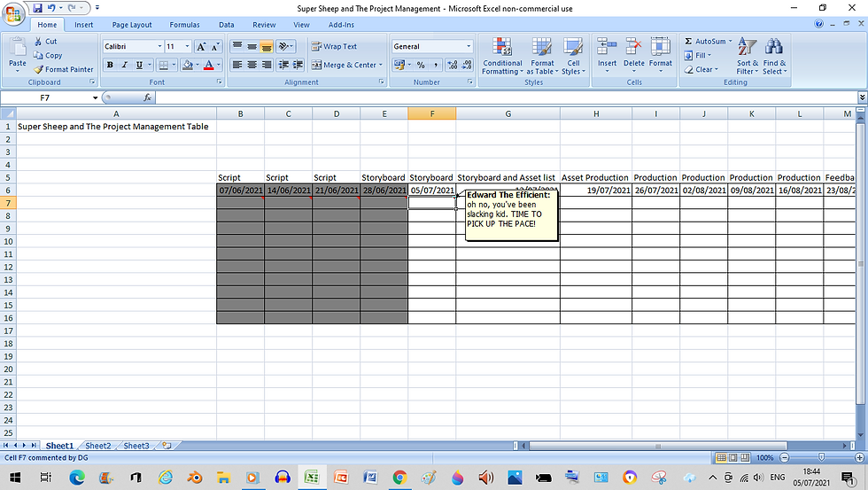The width and height of the screenshot is (868, 490).
Task: Switch to Insert ribbon tab
Action: pyautogui.click(x=83, y=24)
